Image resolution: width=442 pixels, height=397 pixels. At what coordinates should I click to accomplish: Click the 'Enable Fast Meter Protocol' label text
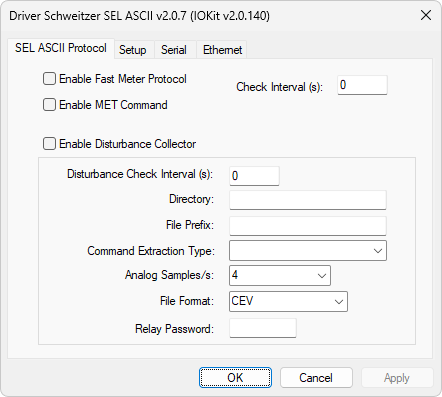pos(123,79)
